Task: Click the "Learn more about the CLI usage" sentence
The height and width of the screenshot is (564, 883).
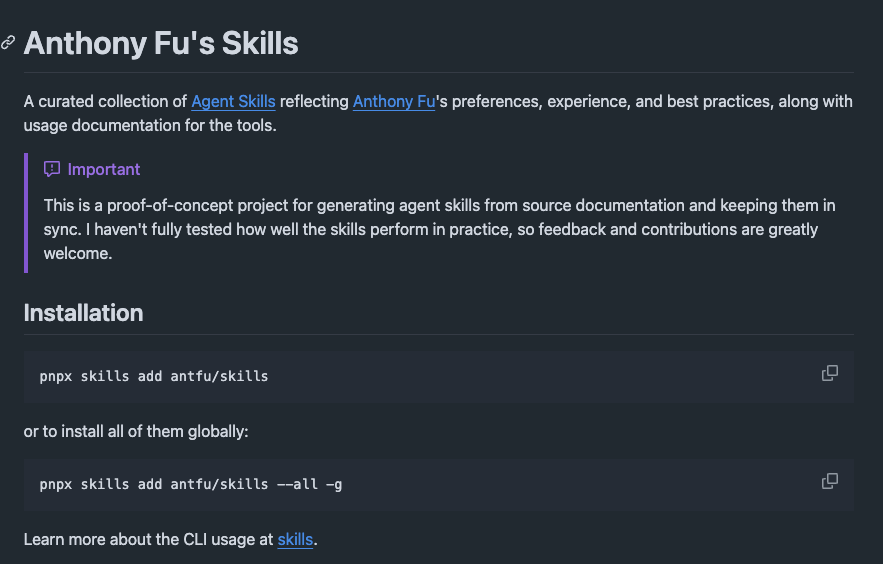Action: (x=148, y=540)
